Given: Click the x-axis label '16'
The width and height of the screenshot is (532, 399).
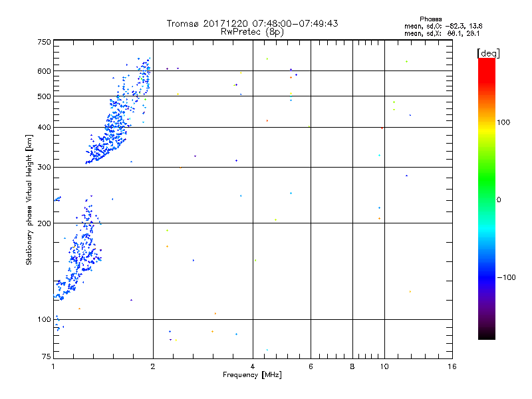Looking at the screenshot, I should (452, 366).
